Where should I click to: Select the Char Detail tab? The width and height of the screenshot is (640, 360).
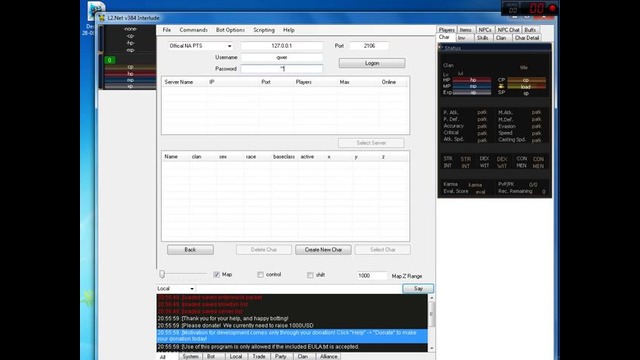(527, 38)
